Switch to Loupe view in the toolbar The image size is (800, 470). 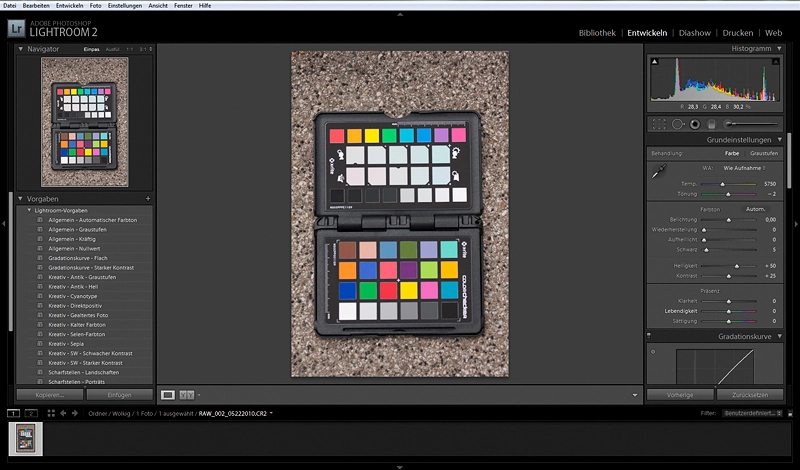click(168, 394)
